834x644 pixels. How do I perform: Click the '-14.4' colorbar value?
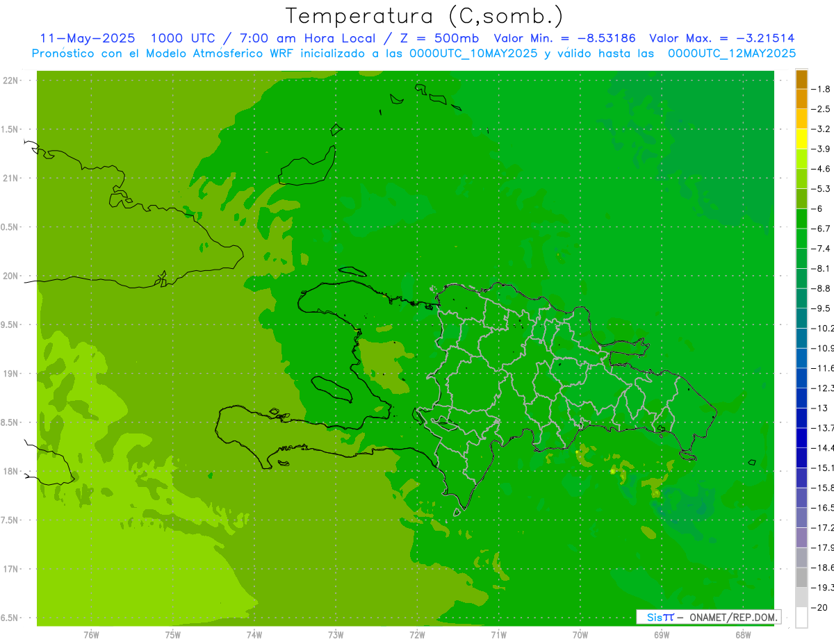(x=821, y=447)
